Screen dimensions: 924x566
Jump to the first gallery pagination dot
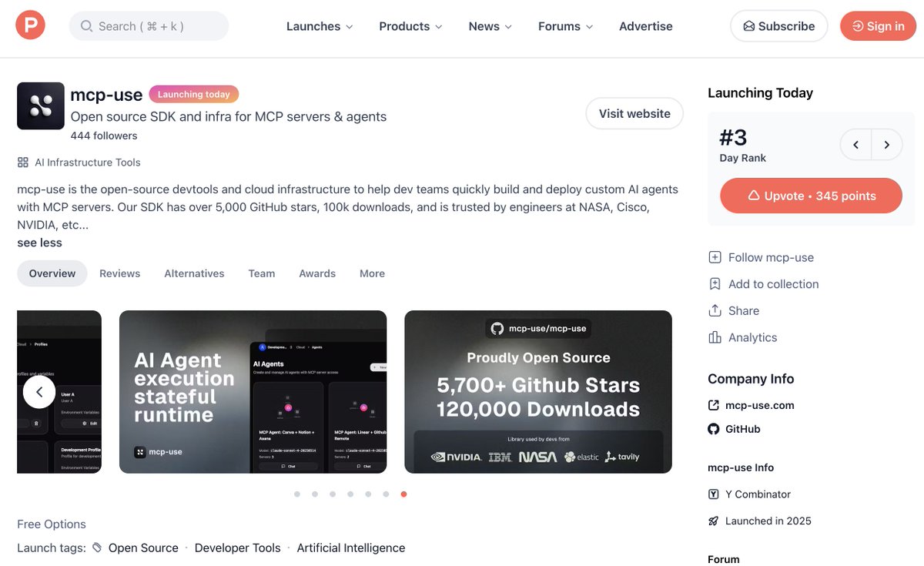click(x=297, y=494)
